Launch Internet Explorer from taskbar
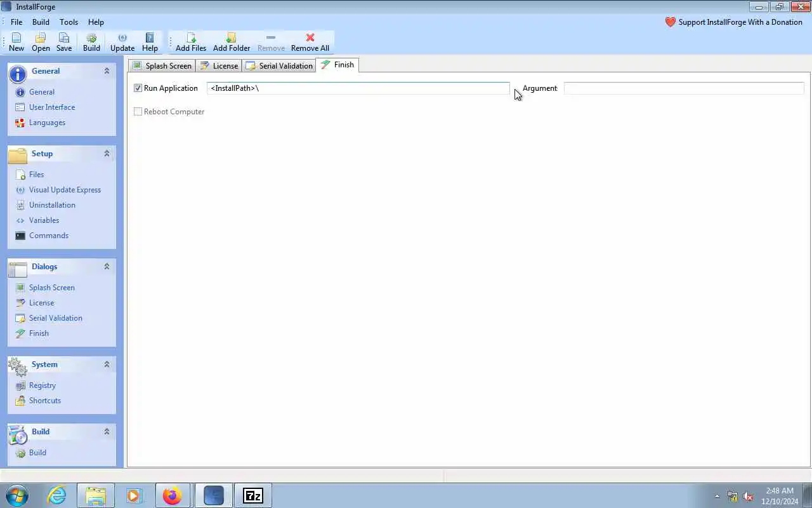This screenshot has width=812, height=508. point(57,495)
